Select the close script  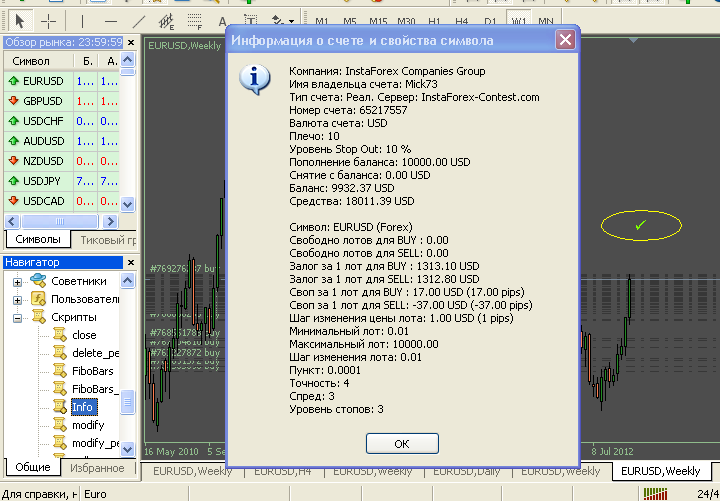pyautogui.click(x=84, y=335)
